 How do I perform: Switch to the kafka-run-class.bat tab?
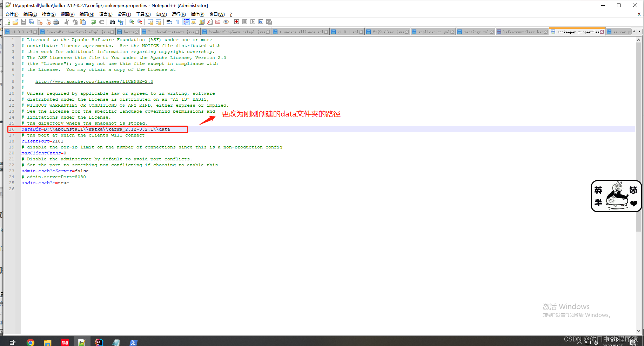pyautogui.click(x=522, y=32)
